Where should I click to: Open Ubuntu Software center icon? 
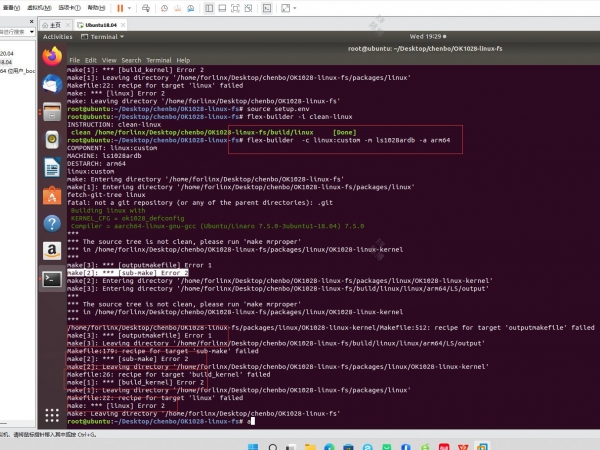[x=52, y=195]
